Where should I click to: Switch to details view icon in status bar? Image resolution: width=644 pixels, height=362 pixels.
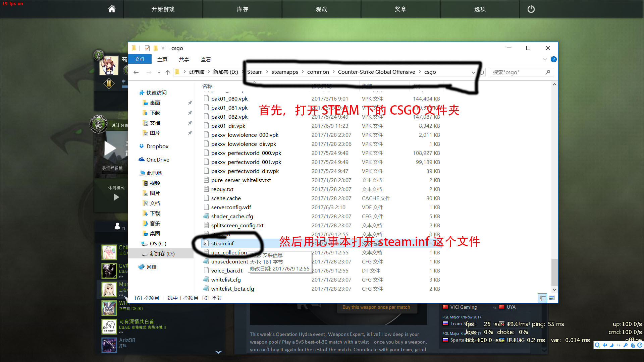click(x=542, y=298)
